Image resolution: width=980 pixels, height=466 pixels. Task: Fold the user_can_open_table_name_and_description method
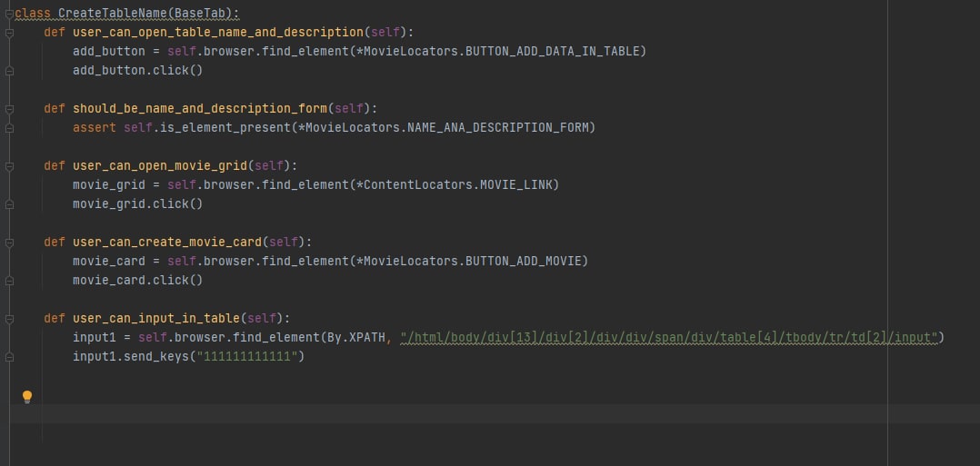pos(9,33)
